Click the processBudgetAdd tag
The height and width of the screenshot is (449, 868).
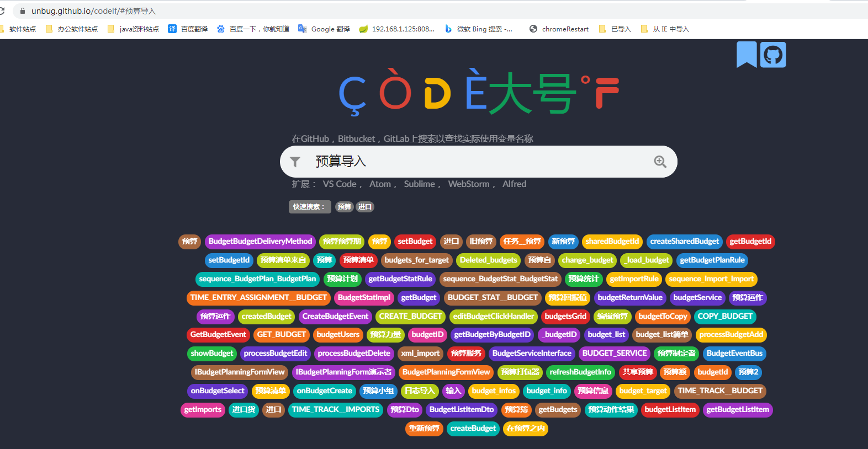tap(731, 335)
